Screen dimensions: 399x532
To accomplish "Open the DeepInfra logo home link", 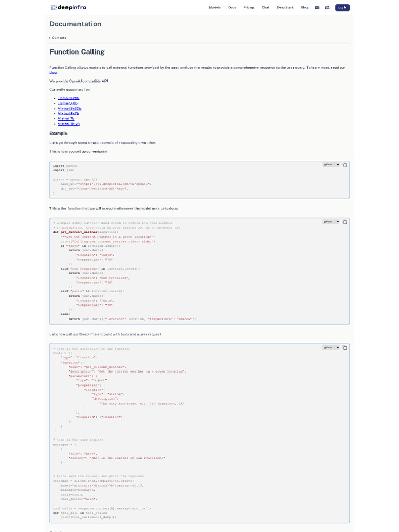I will [x=69, y=7].
